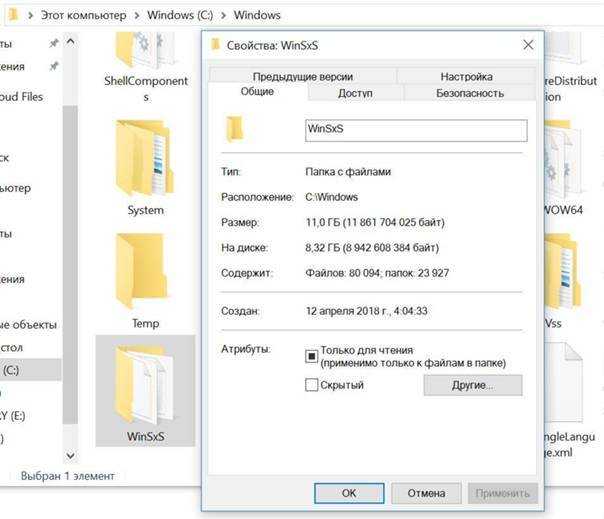The height and width of the screenshot is (519, 604).
Task: Click Windows in the address breadcrumb
Action: click(x=257, y=15)
